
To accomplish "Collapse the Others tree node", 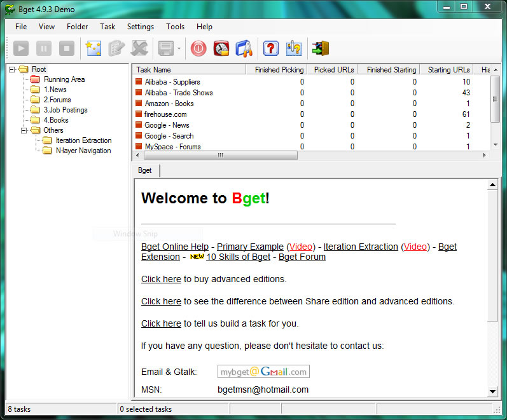I will pos(24,130).
